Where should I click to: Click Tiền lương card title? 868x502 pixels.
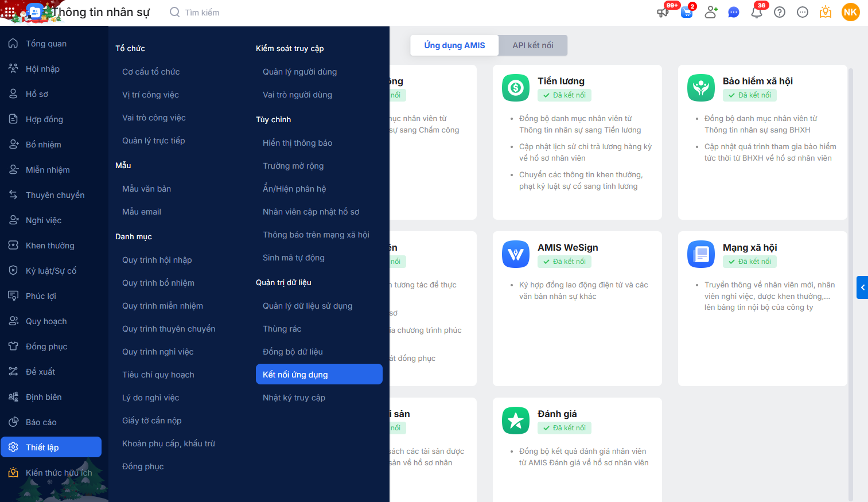[x=561, y=81]
